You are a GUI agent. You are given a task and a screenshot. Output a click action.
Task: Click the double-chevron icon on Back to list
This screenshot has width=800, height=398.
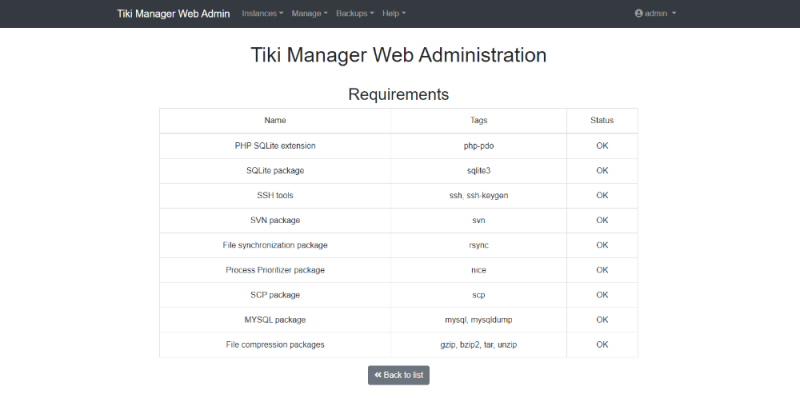coord(378,375)
